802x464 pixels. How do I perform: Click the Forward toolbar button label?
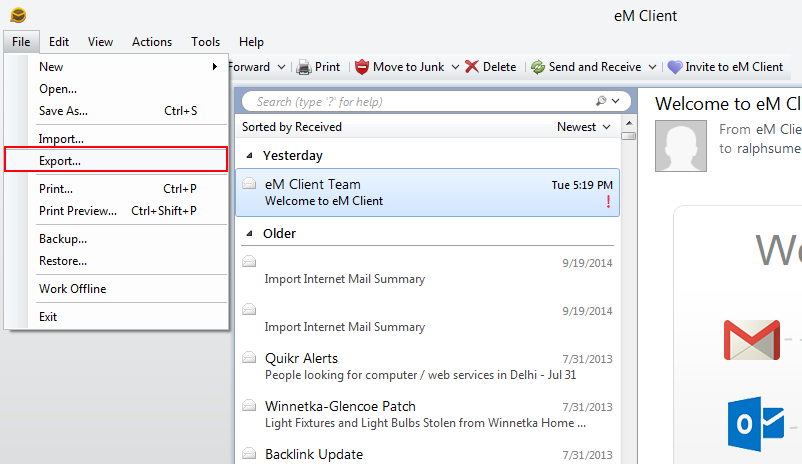(250, 67)
